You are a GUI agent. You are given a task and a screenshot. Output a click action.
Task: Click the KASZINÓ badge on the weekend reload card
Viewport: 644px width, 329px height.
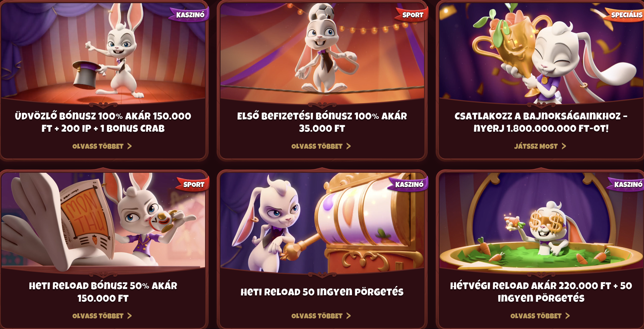coord(627,184)
